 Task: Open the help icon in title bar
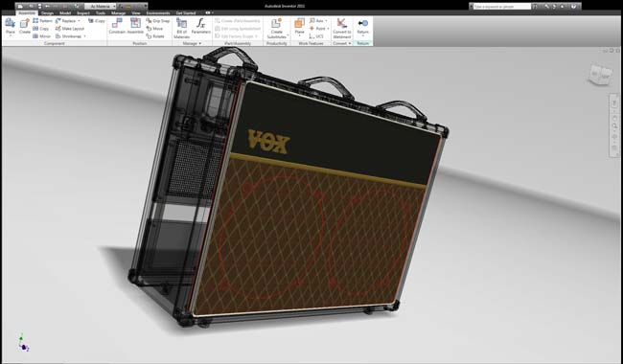click(574, 7)
